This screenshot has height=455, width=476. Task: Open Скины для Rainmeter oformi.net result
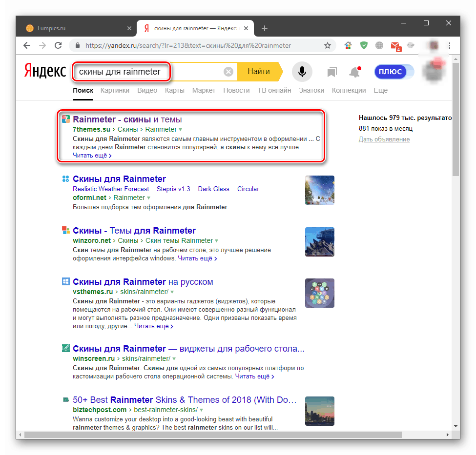pyautogui.click(x=119, y=178)
